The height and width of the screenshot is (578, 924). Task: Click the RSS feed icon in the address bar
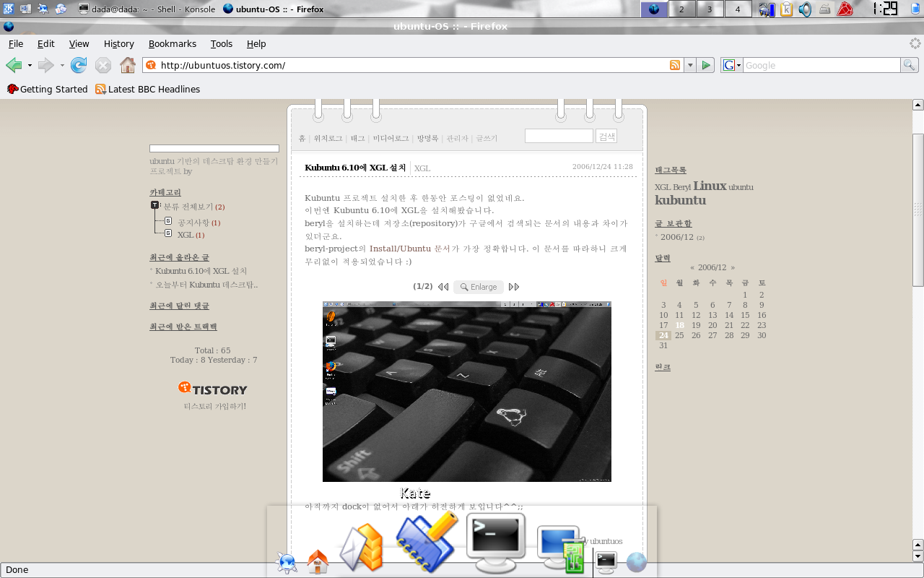point(675,65)
